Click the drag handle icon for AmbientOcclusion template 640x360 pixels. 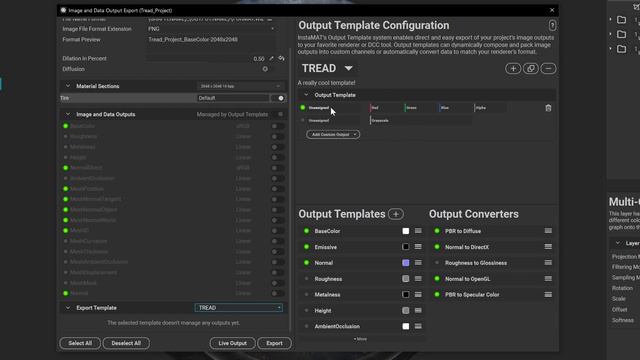coord(418,327)
